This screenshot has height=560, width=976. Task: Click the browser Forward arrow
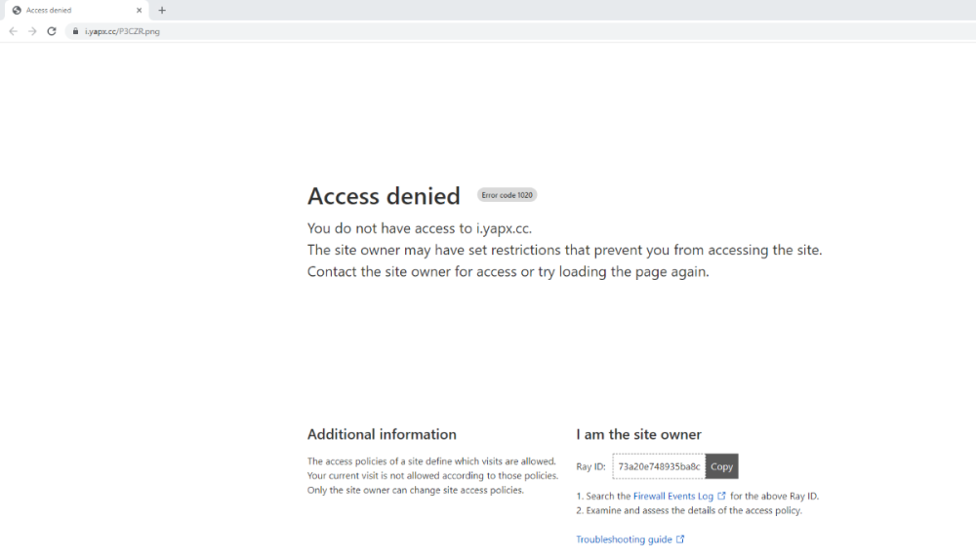pos(32,31)
